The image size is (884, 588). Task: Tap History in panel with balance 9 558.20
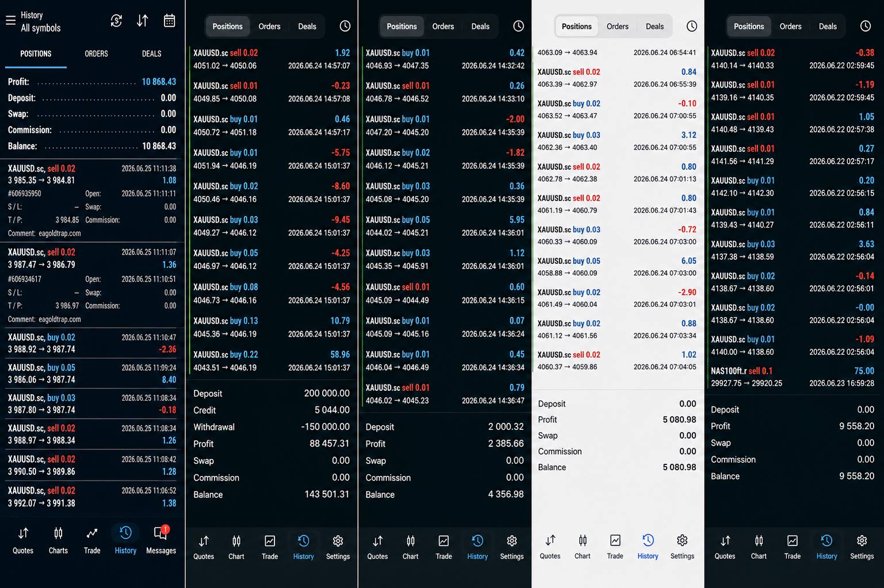tap(826, 547)
